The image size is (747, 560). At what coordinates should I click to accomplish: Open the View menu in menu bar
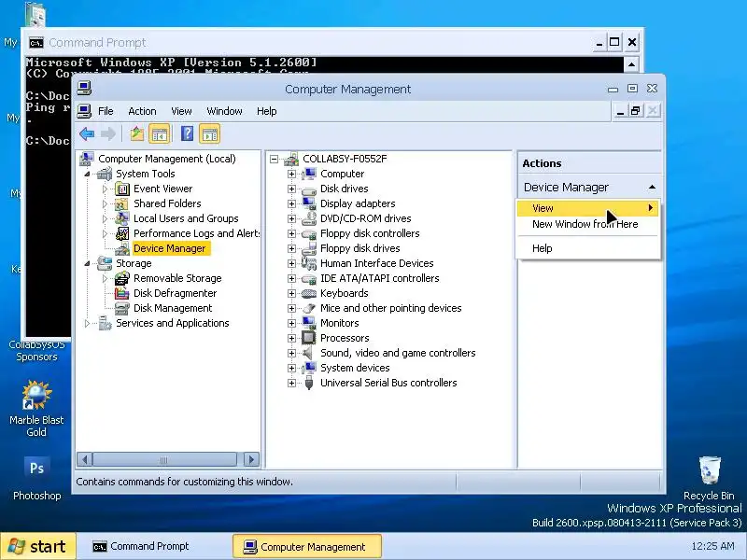pyautogui.click(x=181, y=111)
